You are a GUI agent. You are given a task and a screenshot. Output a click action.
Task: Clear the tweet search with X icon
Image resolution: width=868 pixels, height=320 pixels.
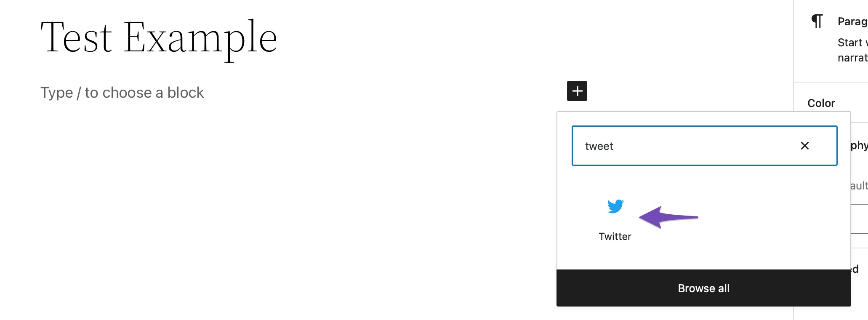[x=804, y=146]
